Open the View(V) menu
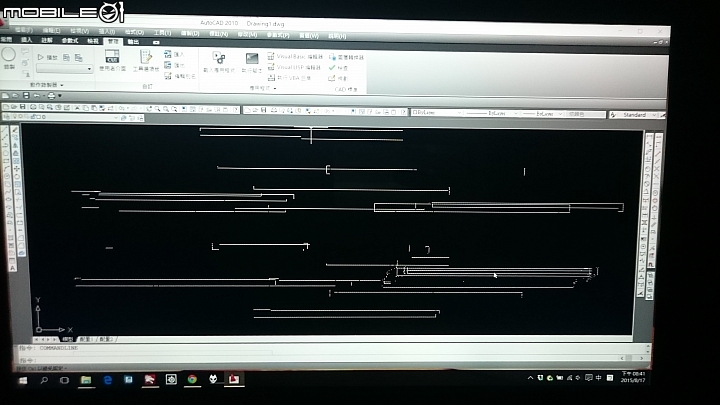The height and width of the screenshot is (405, 720). [x=79, y=31]
